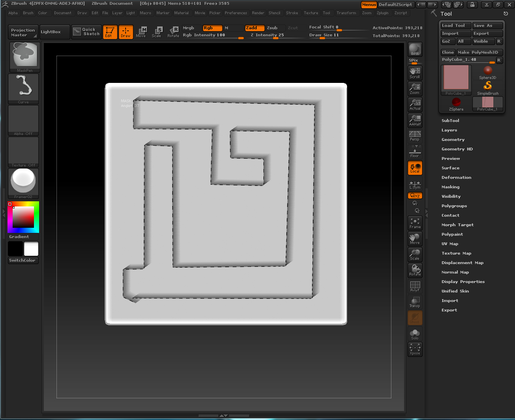Click the right shelf Move navigation icon
This screenshot has height=420, width=515.
pos(415,239)
